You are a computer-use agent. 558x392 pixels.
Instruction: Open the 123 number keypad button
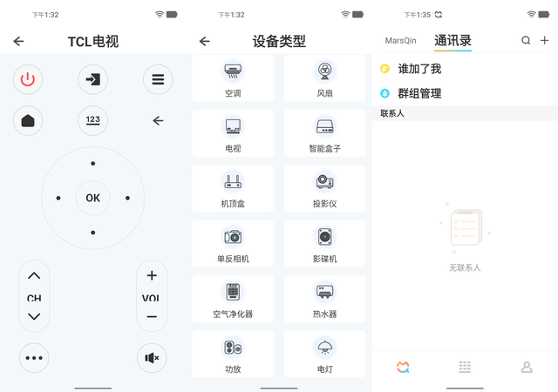pos(93,120)
